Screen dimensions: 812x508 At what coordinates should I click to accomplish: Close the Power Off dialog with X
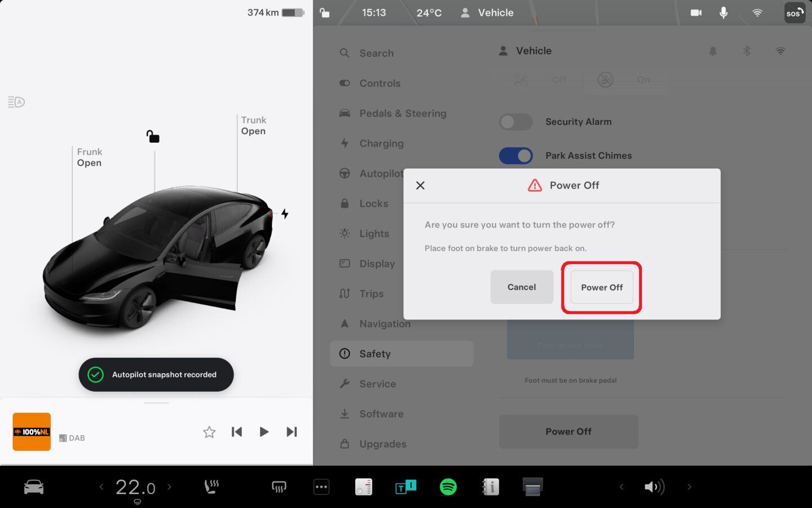(420, 186)
